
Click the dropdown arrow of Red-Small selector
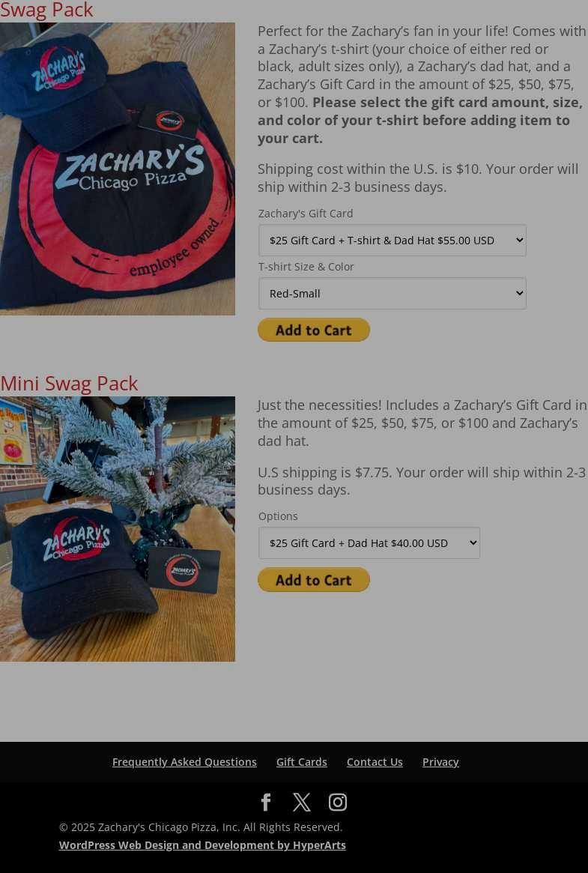pyautogui.click(x=519, y=293)
